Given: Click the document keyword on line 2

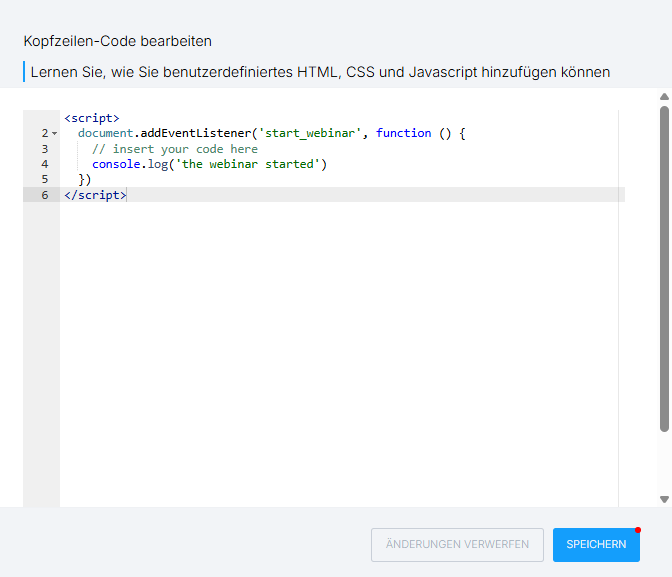Looking at the screenshot, I should (x=105, y=133).
